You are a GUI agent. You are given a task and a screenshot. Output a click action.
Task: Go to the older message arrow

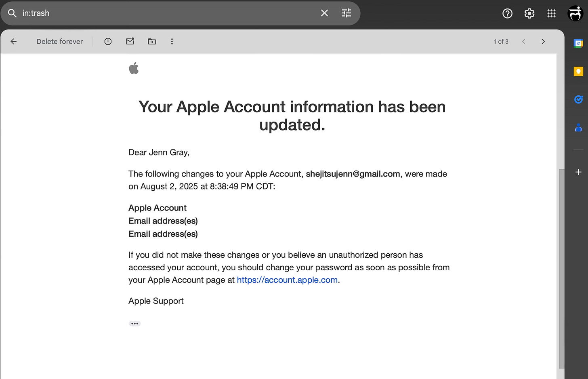pyautogui.click(x=543, y=41)
